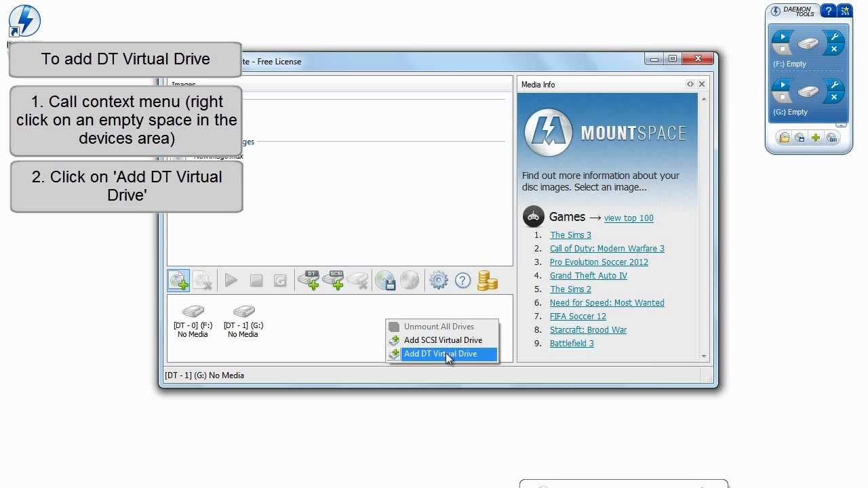Click the DAEMON Tools desktop shortcut
868x488 pixels.
[24, 22]
